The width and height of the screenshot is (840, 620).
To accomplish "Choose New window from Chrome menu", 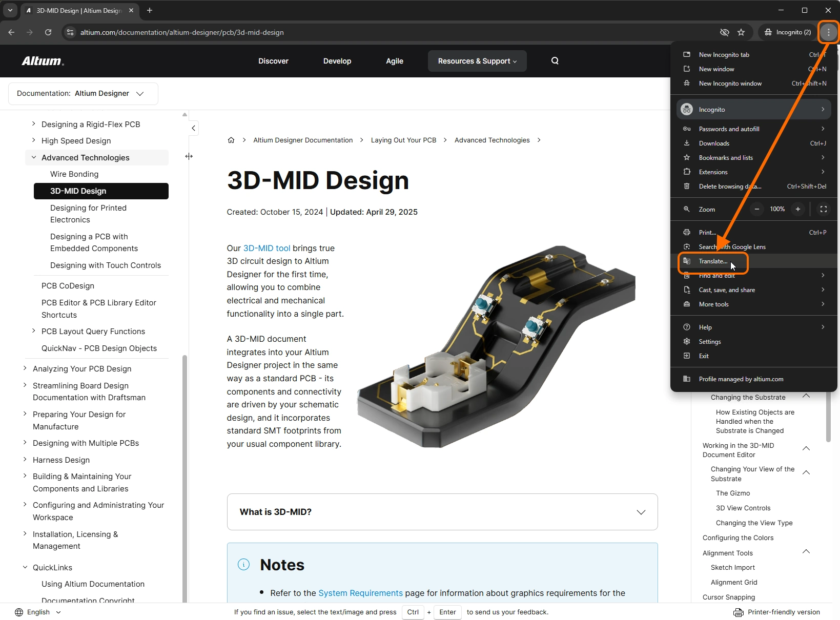I will [x=753, y=69].
